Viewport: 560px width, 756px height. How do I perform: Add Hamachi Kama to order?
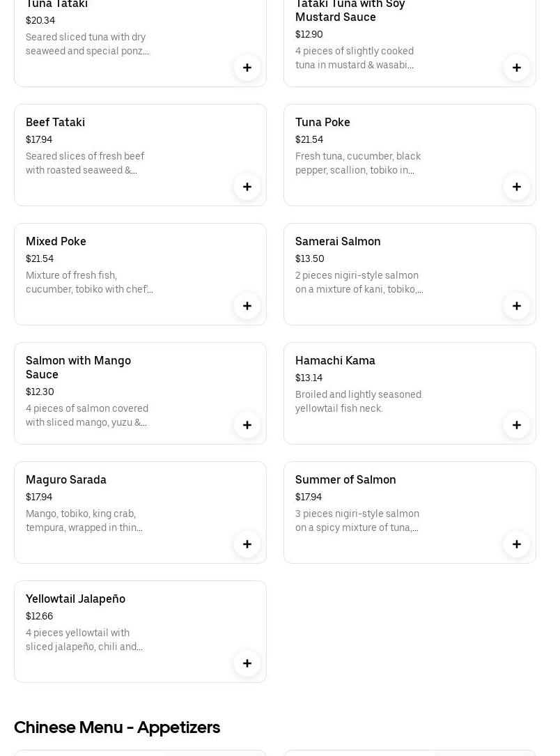[x=517, y=425]
